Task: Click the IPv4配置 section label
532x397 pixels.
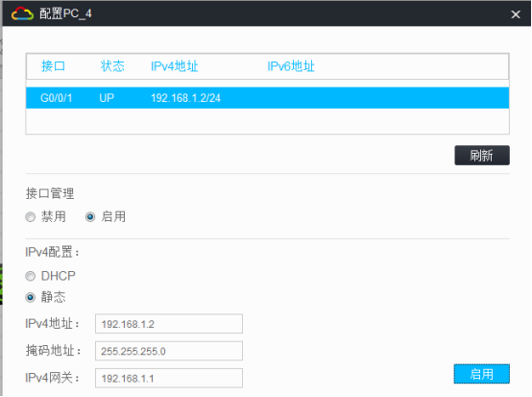Action: tap(52, 252)
